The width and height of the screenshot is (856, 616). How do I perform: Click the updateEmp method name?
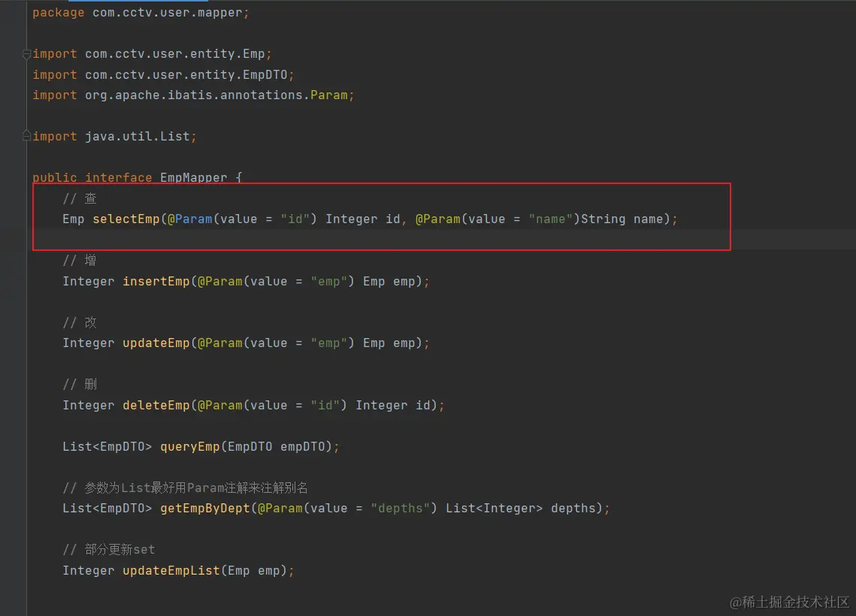[156, 343]
